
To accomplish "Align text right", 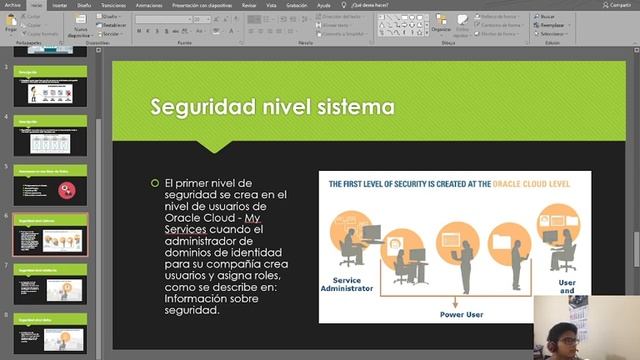I will coord(270,31).
